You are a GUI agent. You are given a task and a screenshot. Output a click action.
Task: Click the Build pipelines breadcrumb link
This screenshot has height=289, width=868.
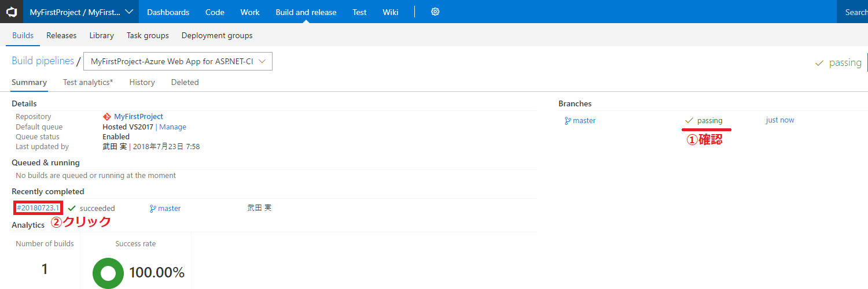43,61
